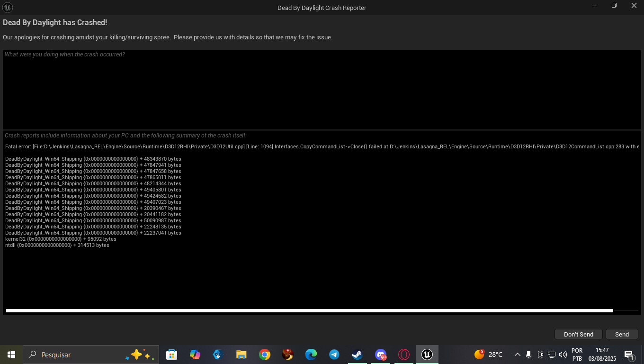Select the stack line with 47847658 bytes
Image resolution: width=644 pixels, height=364 pixels.
(x=93, y=171)
